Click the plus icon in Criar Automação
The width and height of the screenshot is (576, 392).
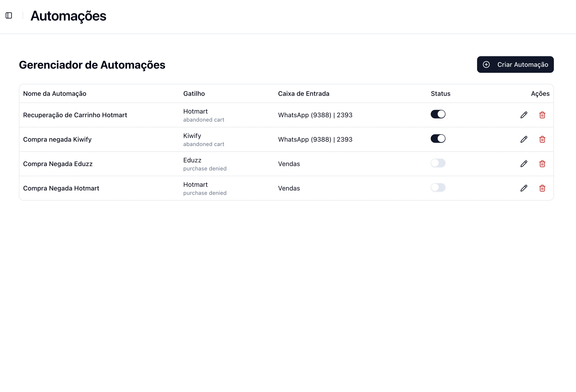(486, 64)
